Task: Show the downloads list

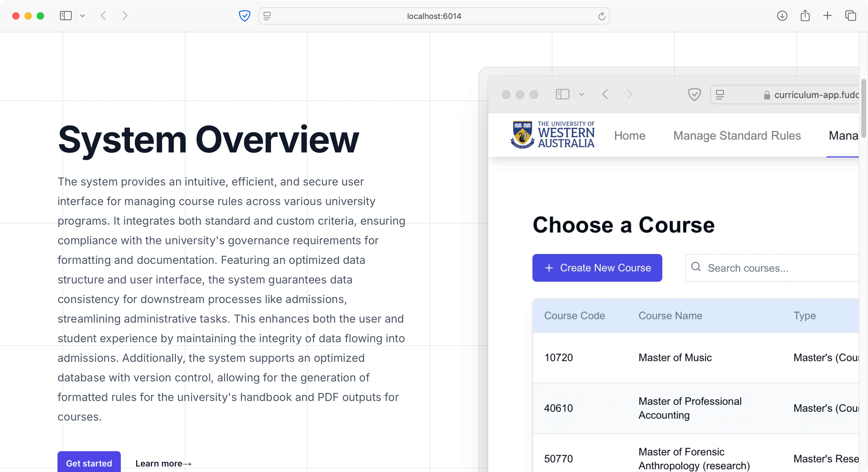Action: 782,16
